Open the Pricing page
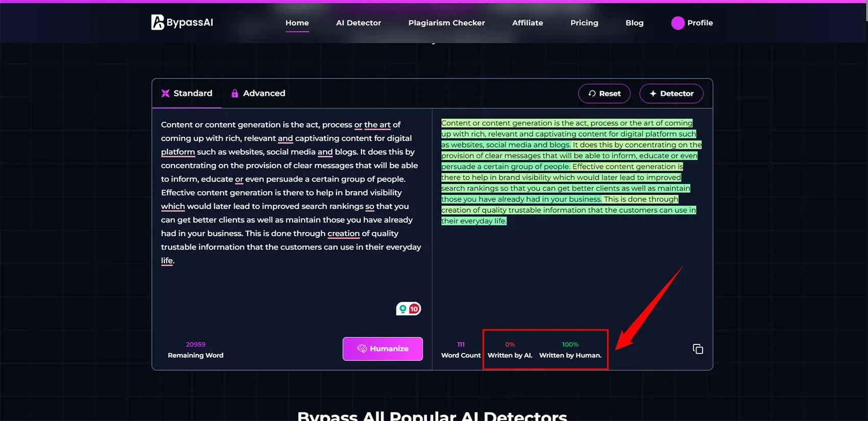 (584, 23)
